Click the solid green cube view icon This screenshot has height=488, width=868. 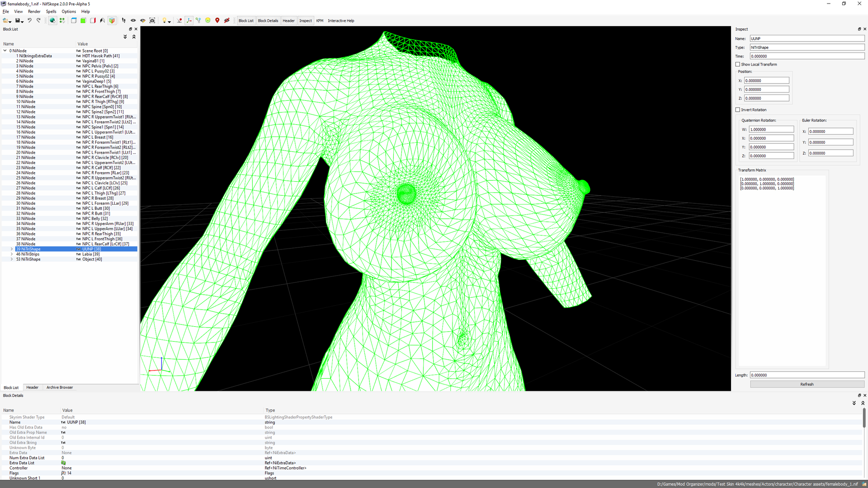tap(84, 21)
